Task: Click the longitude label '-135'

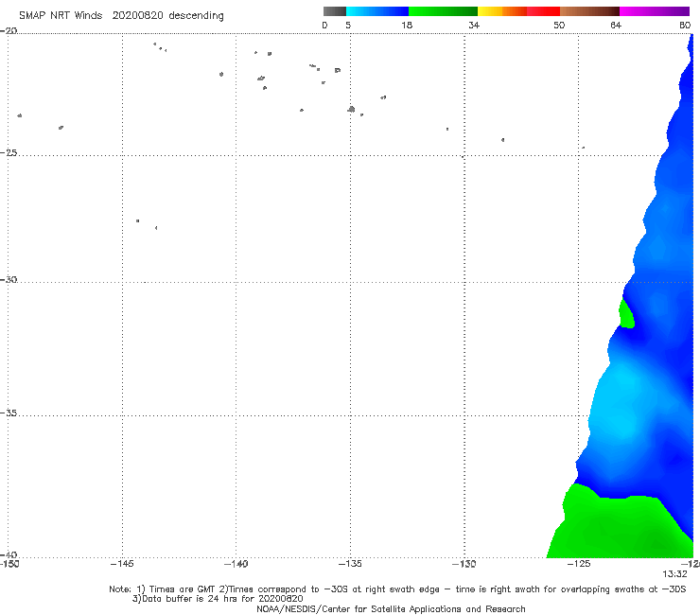Action: tap(350, 564)
